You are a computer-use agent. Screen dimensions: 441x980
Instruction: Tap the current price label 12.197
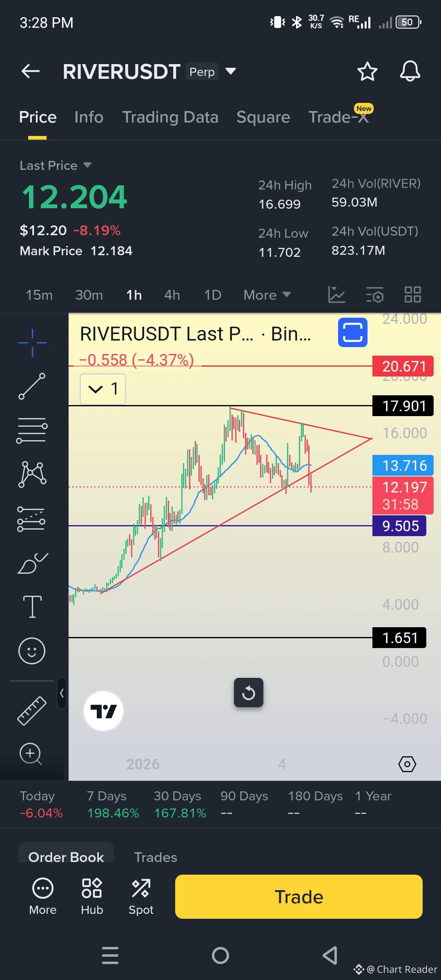click(403, 495)
